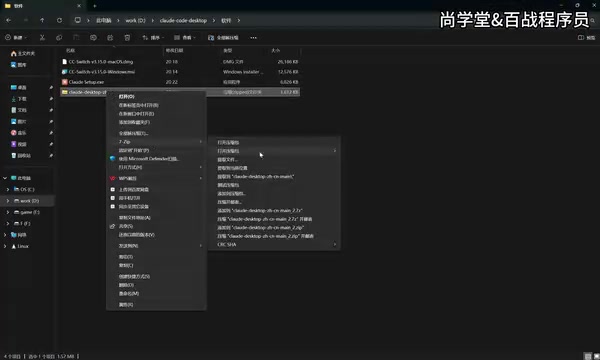The image size is (600, 360).
Task: Select work (D:) in navigation tree
Action: click(x=27, y=201)
